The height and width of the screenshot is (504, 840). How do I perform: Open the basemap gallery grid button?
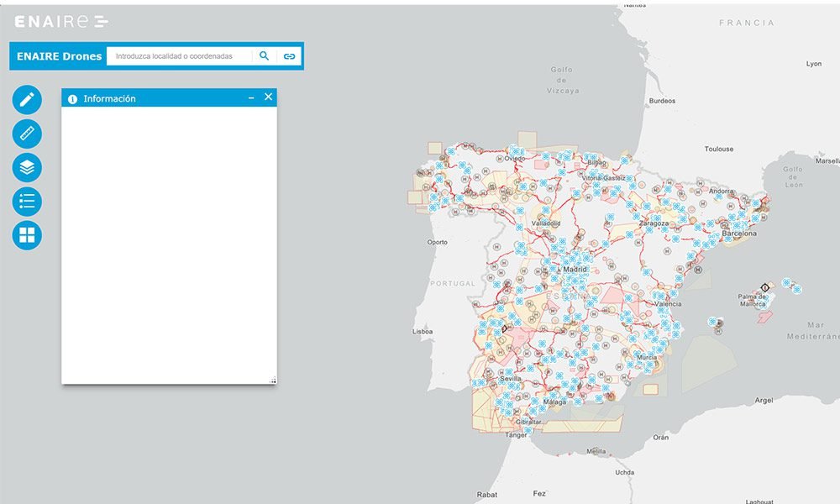pyautogui.click(x=27, y=235)
